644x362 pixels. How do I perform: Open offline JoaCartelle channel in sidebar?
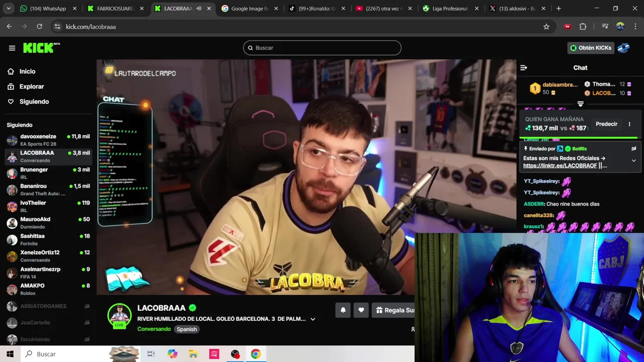[48, 323]
